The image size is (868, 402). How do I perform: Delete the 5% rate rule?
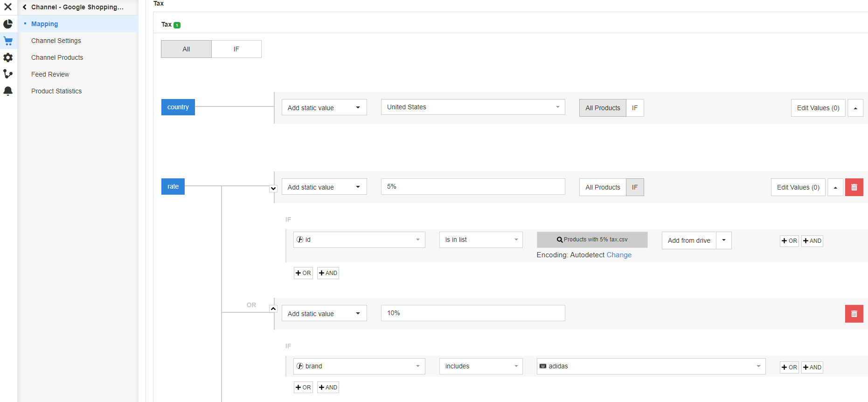click(x=854, y=187)
